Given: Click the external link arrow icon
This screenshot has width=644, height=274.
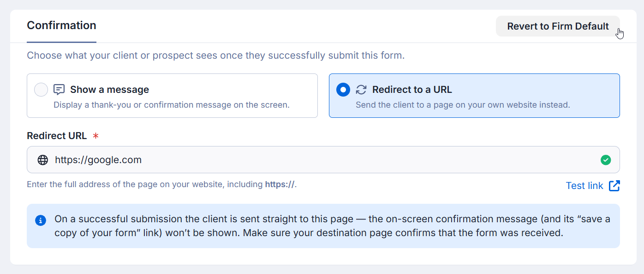Looking at the screenshot, I should coord(614,186).
